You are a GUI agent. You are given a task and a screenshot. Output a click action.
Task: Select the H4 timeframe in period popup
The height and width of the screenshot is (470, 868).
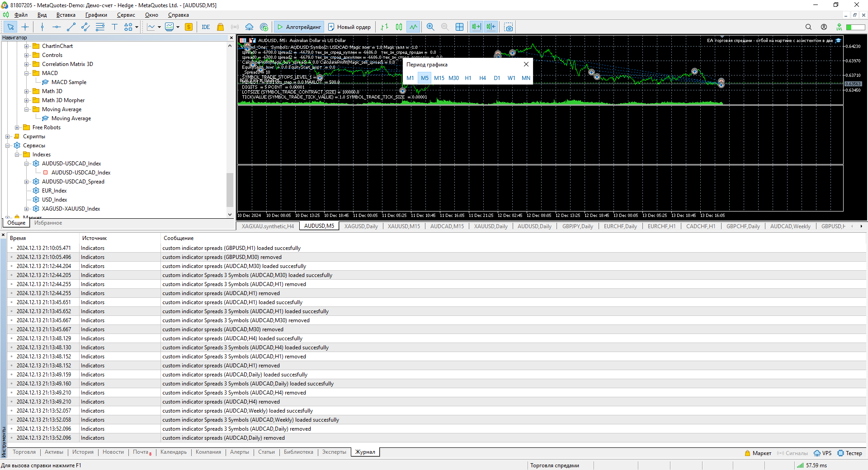coord(482,78)
